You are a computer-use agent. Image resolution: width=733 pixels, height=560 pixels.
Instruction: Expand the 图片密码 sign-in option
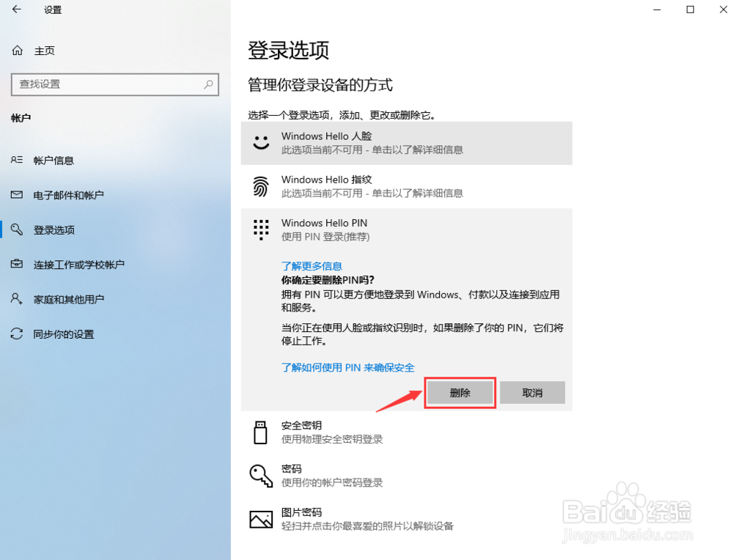pyautogui.click(x=406, y=520)
